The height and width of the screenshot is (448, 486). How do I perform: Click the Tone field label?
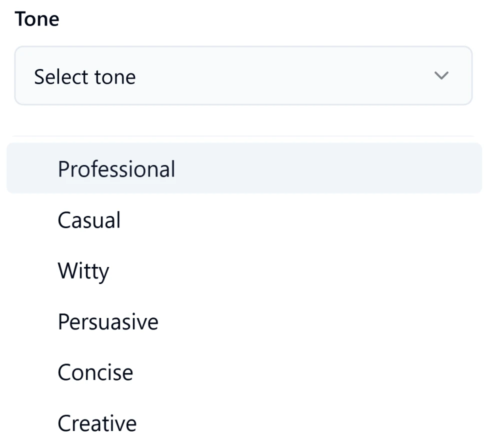[x=37, y=18]
